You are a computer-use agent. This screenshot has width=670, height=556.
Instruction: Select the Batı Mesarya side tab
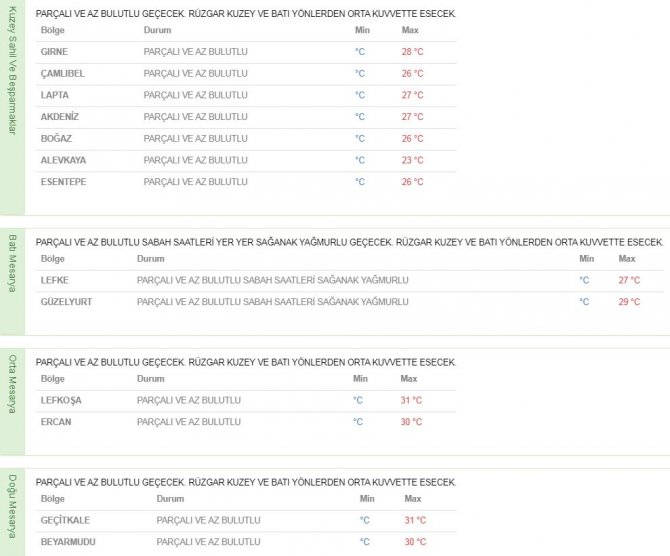pos(13,264)
